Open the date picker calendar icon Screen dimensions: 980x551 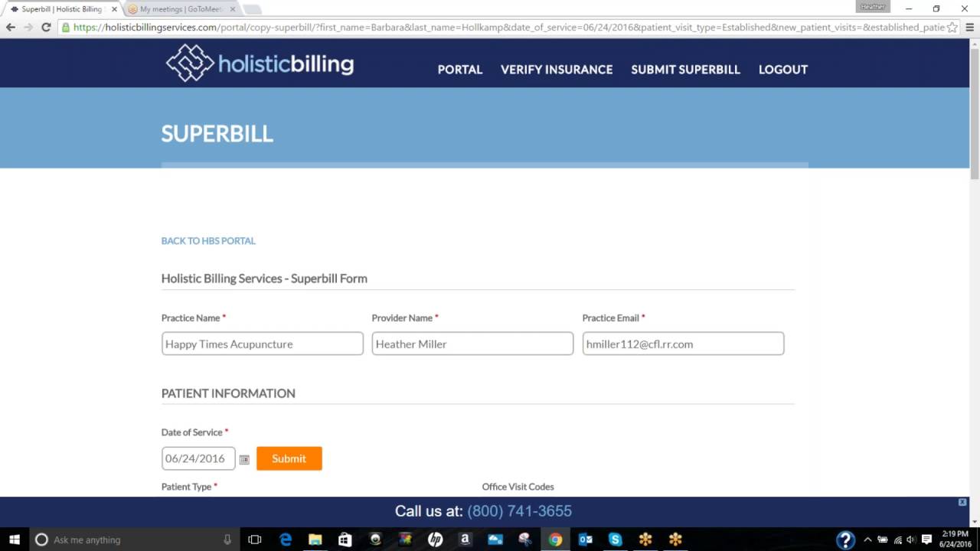[x=244, y=459]
